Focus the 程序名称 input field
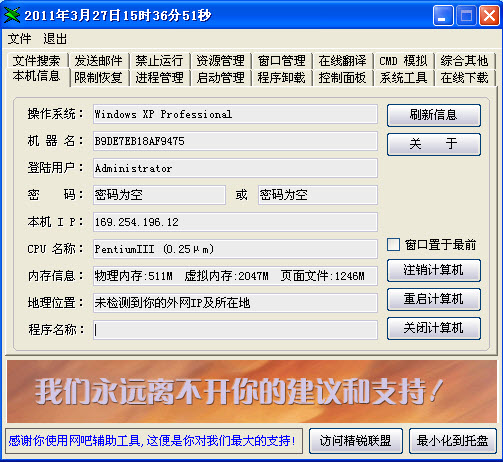 click(235, 330)
